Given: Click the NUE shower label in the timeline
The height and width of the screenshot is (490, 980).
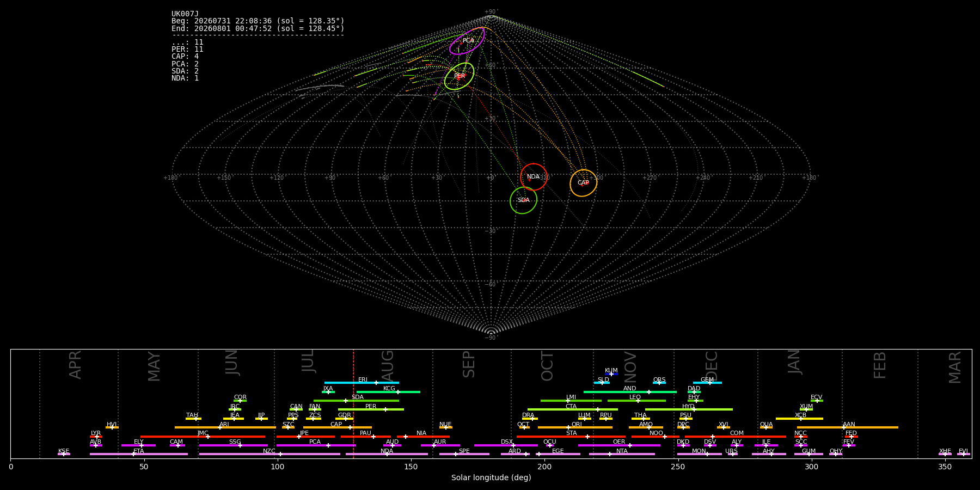Looking at the screenshot, I should (x=445, y=425).
